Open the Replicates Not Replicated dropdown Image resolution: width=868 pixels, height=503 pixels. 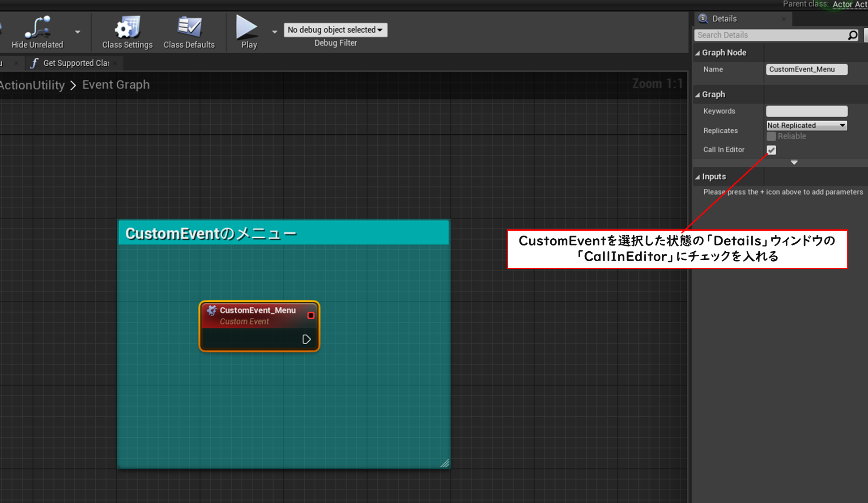pos(807,126)
